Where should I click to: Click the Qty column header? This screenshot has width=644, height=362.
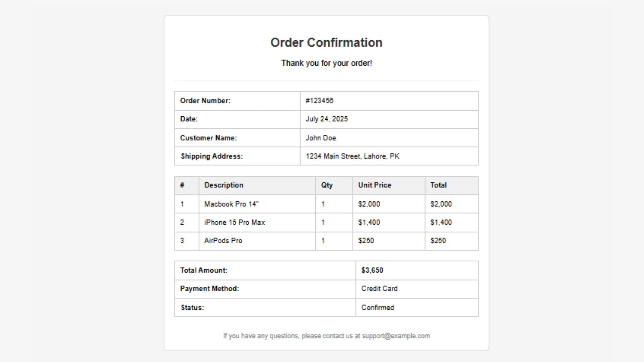click(327, 185)
